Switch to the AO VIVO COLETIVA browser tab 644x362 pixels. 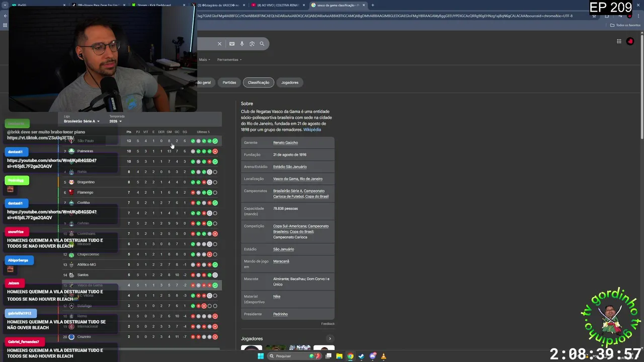coord(278,5)
